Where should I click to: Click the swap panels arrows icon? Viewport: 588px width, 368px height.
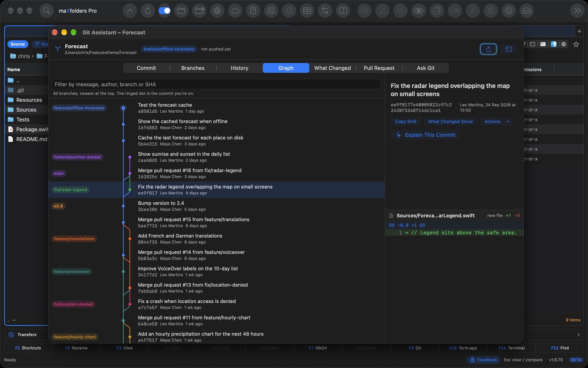click(x=325, y=11)
